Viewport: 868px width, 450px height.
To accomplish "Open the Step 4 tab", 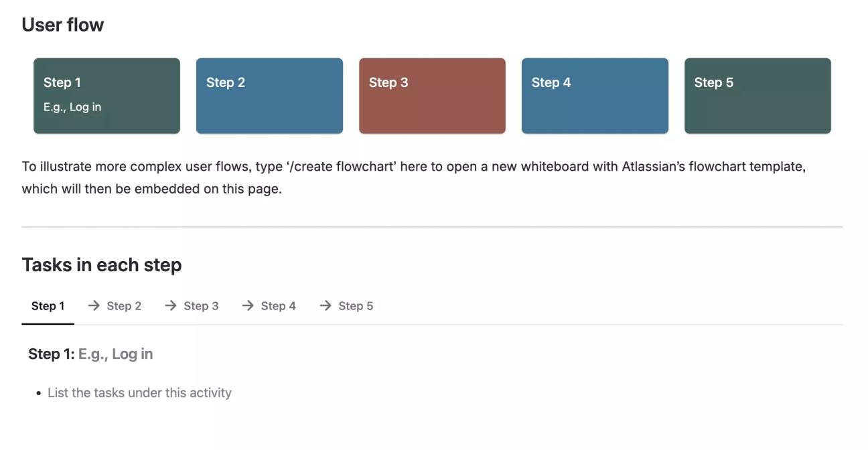I will (x=279, y=305).
